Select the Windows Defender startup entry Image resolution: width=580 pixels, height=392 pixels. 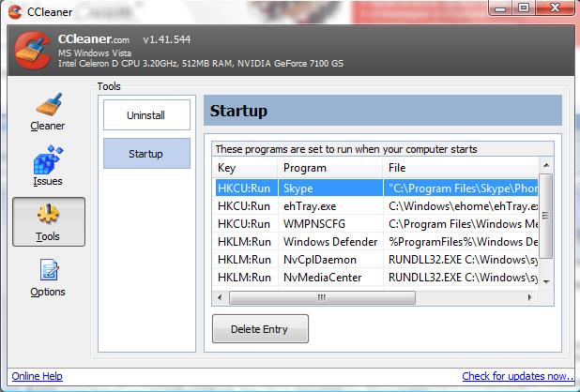[375, 242]
